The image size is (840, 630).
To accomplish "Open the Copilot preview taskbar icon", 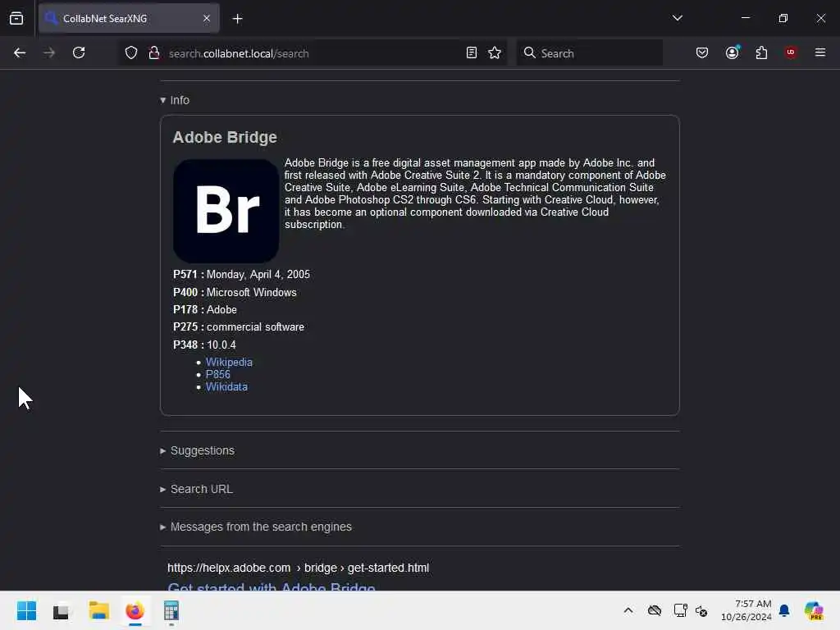I will click(x=814, y=610).
